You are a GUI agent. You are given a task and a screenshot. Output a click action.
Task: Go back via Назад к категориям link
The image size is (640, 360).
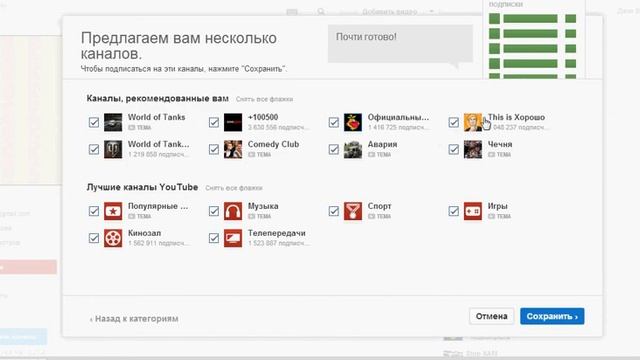coord(134,319)
